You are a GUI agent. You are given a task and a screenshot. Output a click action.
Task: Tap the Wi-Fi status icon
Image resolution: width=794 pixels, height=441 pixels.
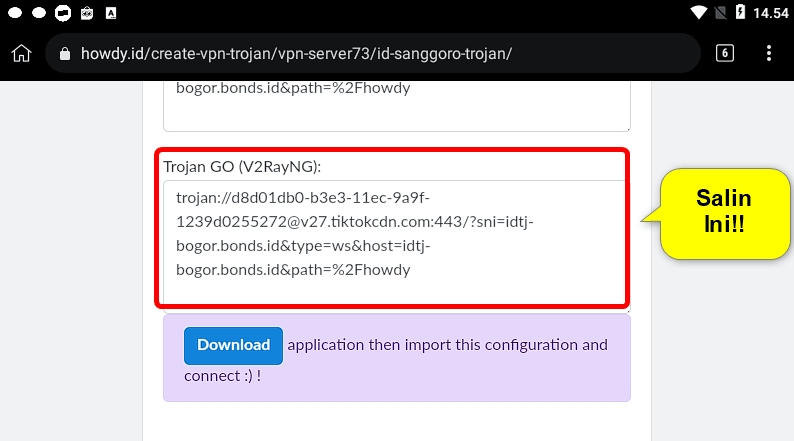point(699,13)
